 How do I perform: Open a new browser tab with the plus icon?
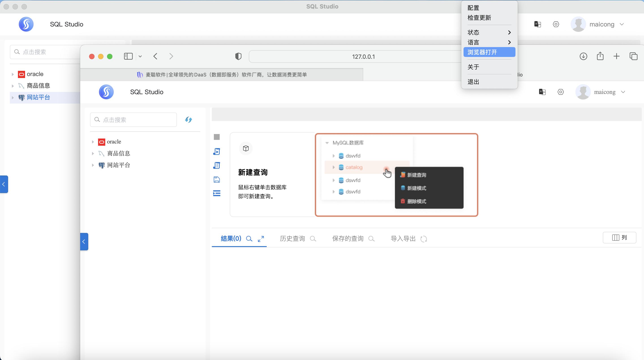(616, 56)
